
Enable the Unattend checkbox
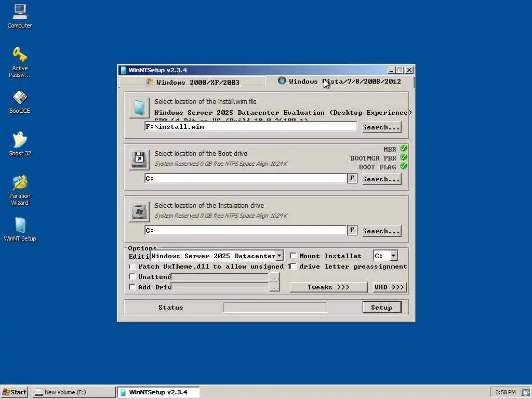tap(132, 276)
